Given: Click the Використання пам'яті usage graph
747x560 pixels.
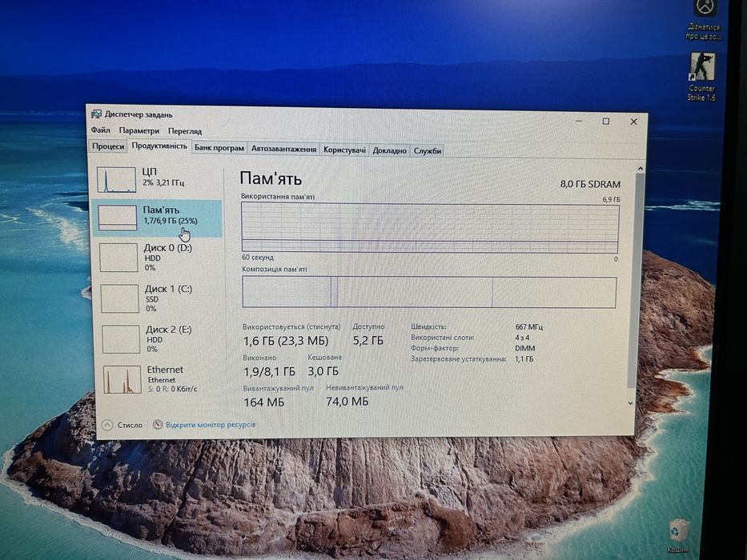Looking at the screenshot, I should [430, 228].
